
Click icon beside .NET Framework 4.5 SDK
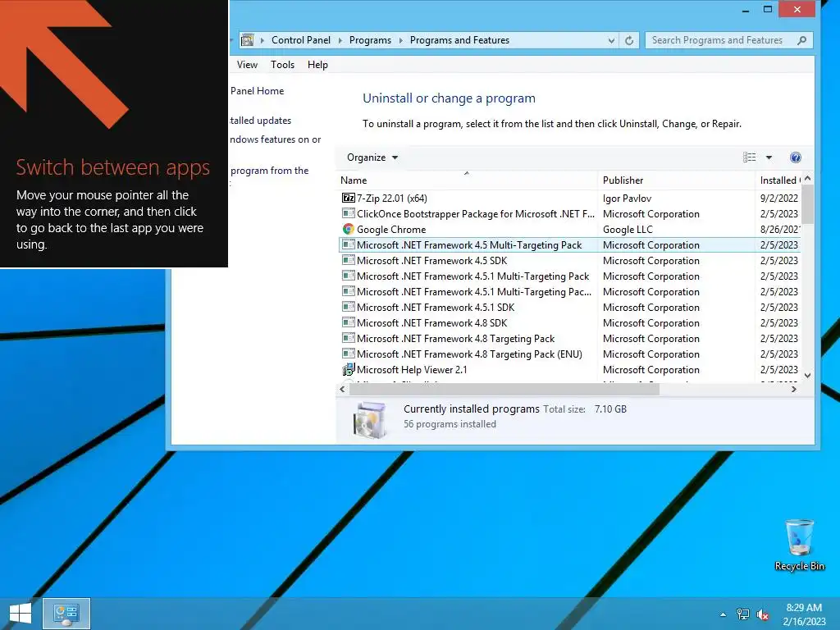pyautogui.click(x=348, y=260)
